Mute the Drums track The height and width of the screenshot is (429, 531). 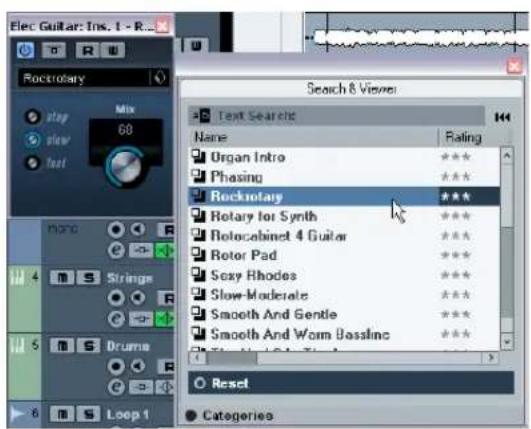click(x=62, y=346)
